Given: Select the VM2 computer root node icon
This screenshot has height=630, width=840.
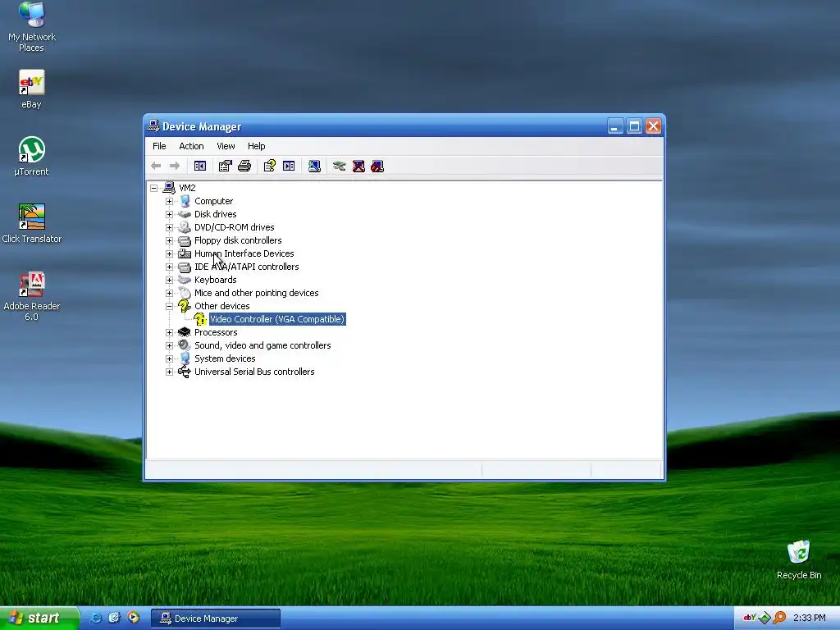Looking at the screenshot, I should click(169, 188).
